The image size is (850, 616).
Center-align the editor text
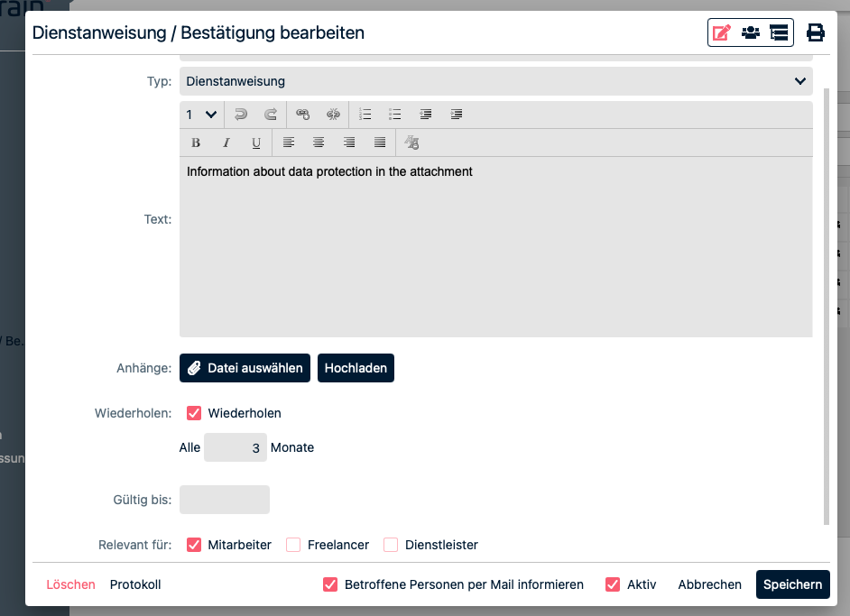[x=319, y=143]
